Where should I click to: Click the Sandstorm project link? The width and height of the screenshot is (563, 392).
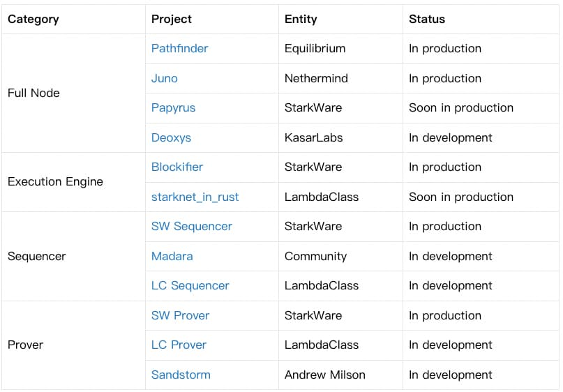point(181,375)
